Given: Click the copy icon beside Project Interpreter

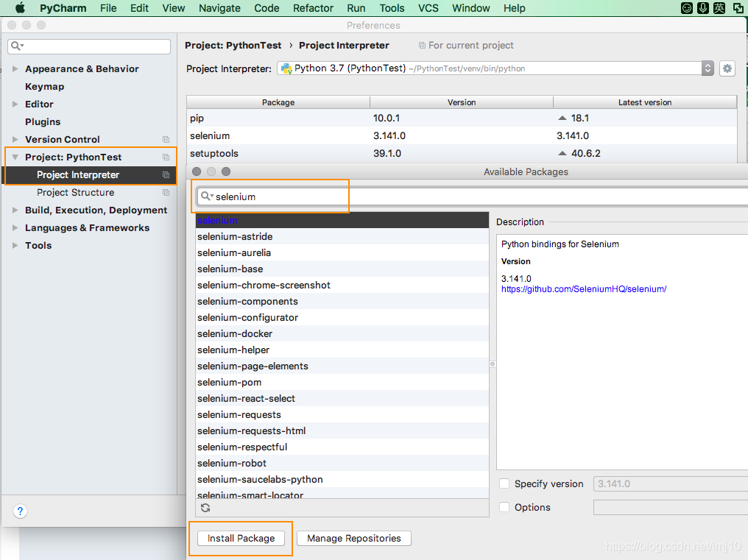Looking at the screenshot, I should pyautogui.click(x=166, y=175).
